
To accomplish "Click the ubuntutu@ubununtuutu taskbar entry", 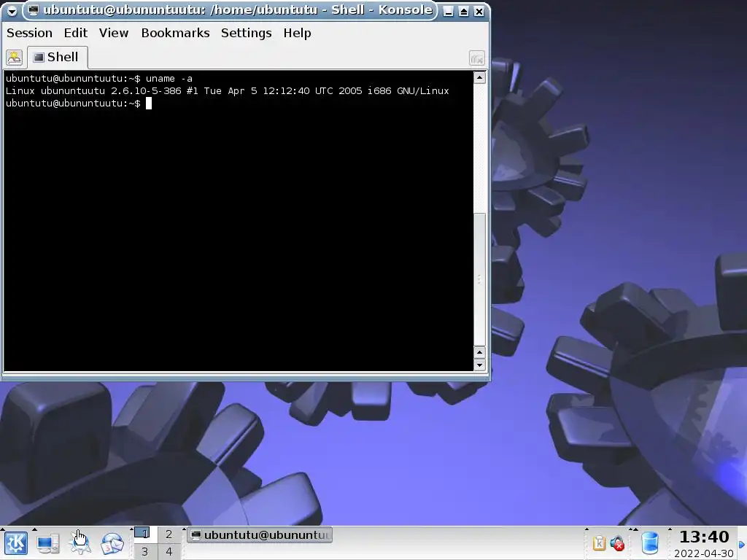I will click(x=260, y=534).
